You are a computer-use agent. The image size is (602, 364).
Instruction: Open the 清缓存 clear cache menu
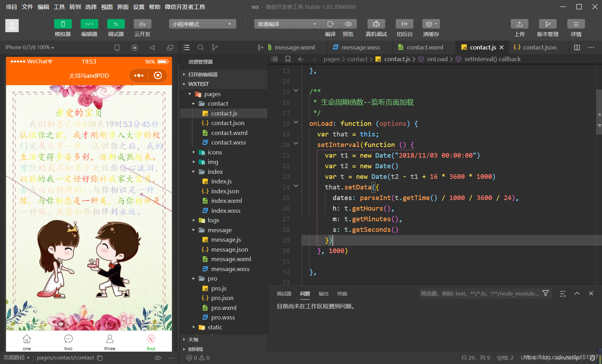pos(431,24)
